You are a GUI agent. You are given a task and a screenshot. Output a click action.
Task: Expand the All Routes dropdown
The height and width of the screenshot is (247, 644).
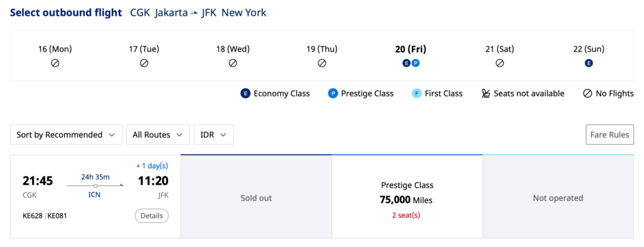pyautogui.click(x=158, y=135)
